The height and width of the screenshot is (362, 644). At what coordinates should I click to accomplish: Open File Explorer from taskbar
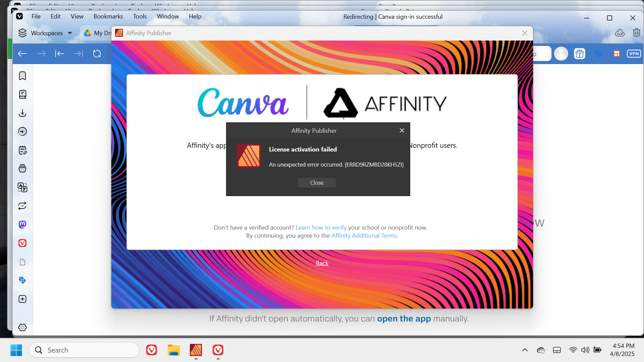click(x=174, y=350)
